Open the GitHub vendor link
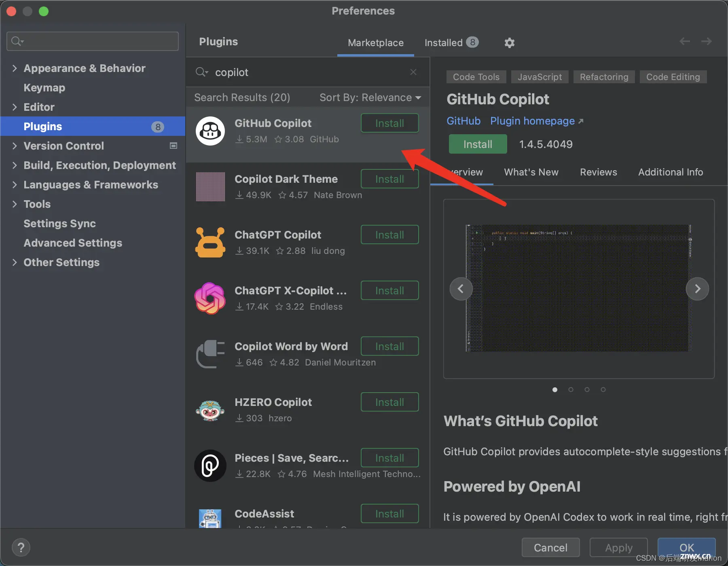The image size is (728, 566). point(463,121)
